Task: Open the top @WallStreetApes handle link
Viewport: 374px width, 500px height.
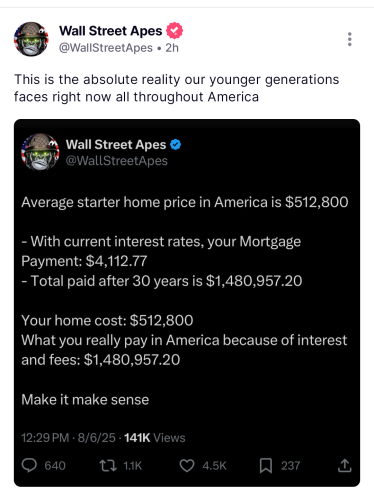Action: 106,48
